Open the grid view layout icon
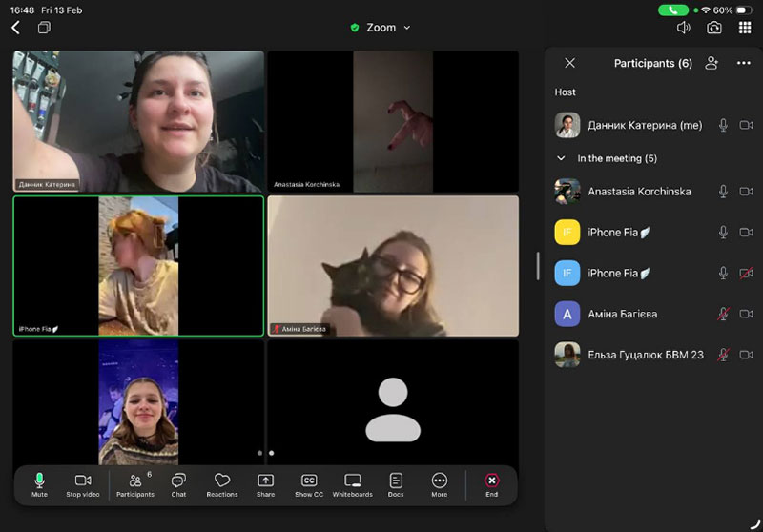The width and height of the screenshot is (763, 532). tap(745, 28)
